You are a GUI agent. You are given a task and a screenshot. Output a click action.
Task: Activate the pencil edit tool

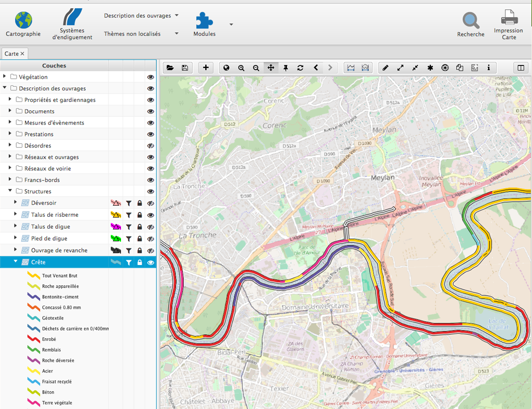pyautogui.click(x=385, y=68)
